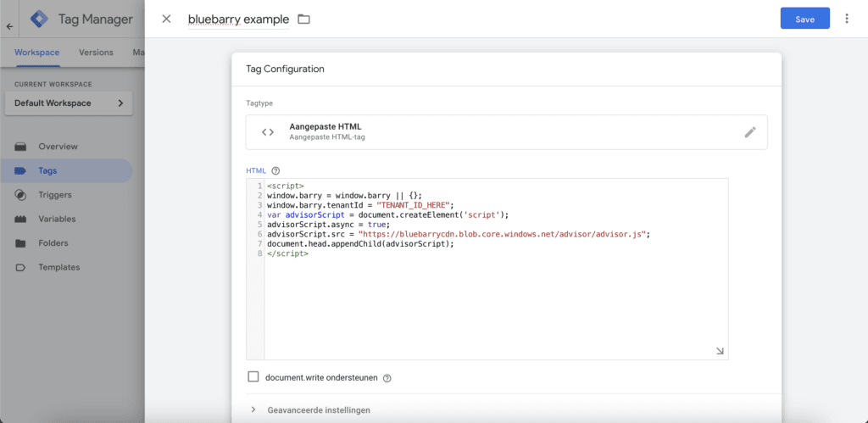Click the Tags sidebar icon
The width and height of the screenshot is (868, 423).
(x=20, y=170)
